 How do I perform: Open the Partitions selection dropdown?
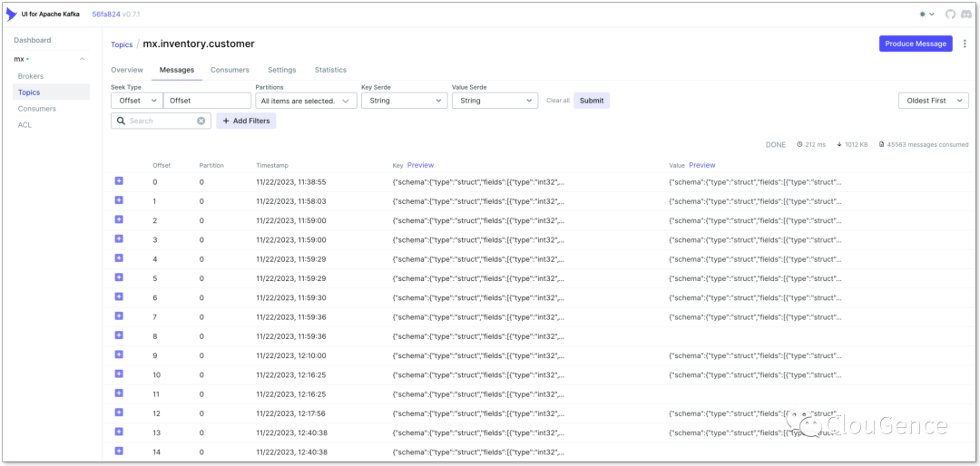306,101
